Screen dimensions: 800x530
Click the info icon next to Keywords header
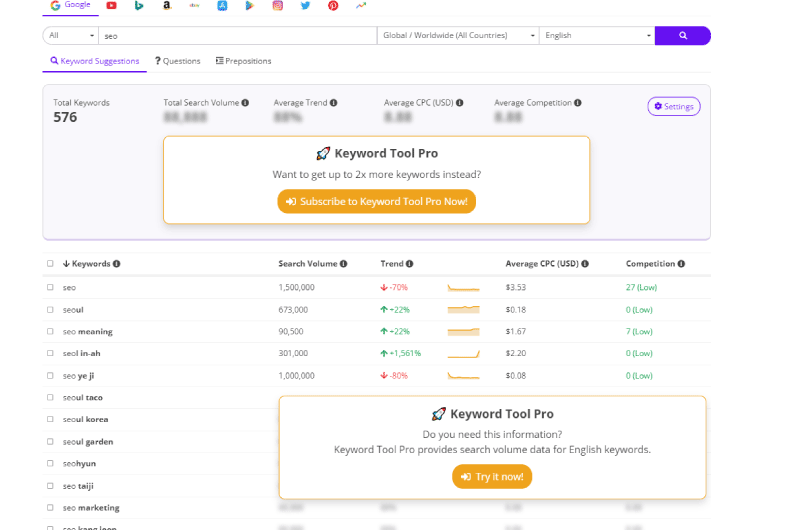coord(116,264)
